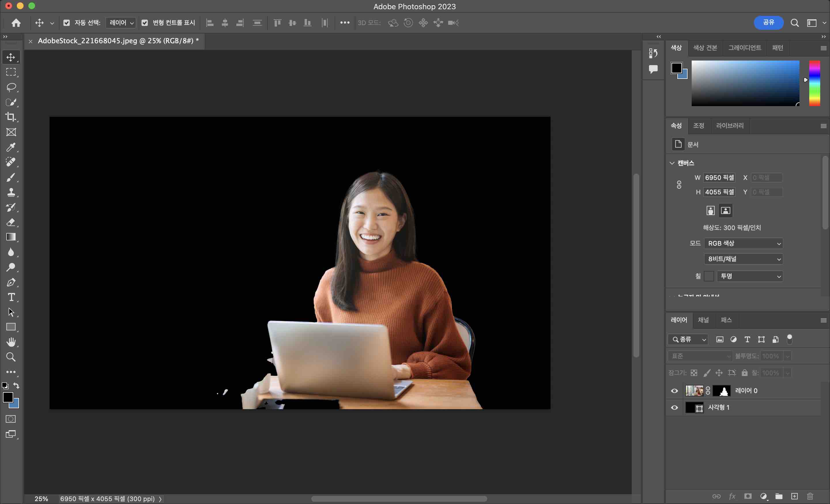Screen dimensions: 830x504
Task: Click the Zoom tool in toolbar
Action: click(x=11, y=357)
